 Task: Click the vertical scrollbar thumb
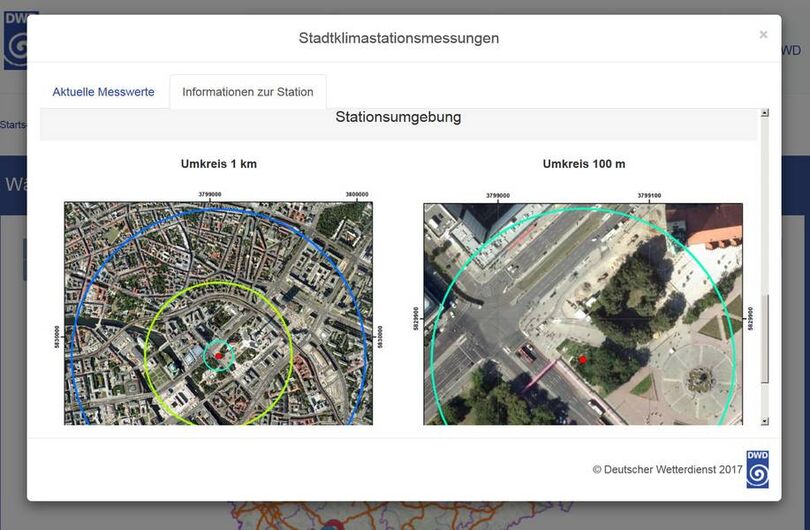click(765, 338)
